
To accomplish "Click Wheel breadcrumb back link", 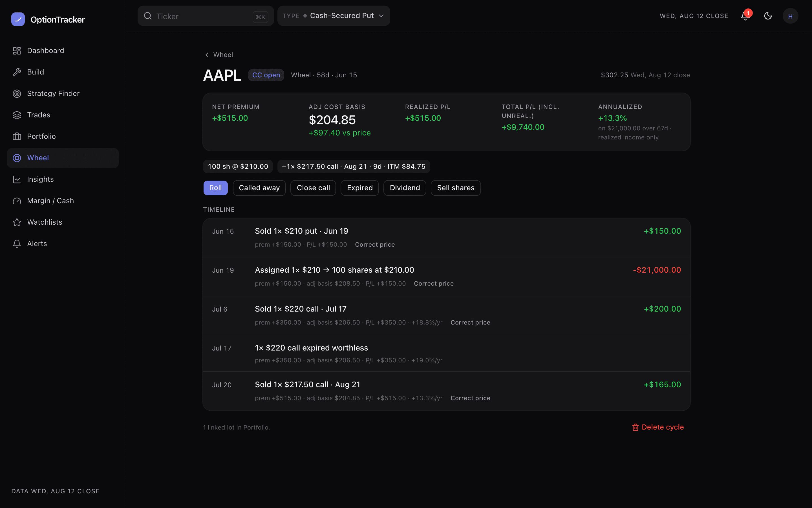I will click(219, 55).
